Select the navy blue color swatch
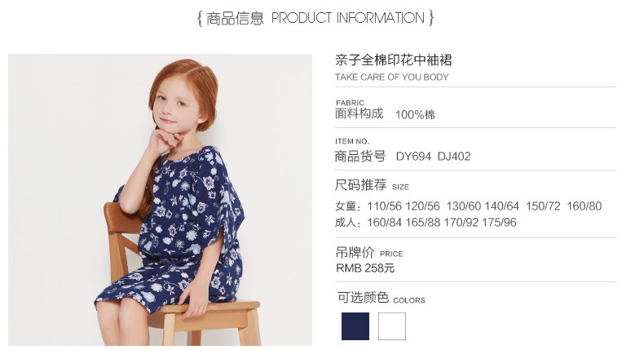The width and height of the screenshot is (644, 350). (x=355, y=326)
